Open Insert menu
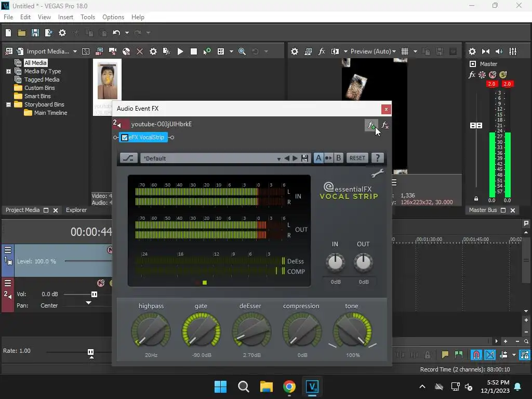Viewport: 532px width, 399px height. (65, 17)
